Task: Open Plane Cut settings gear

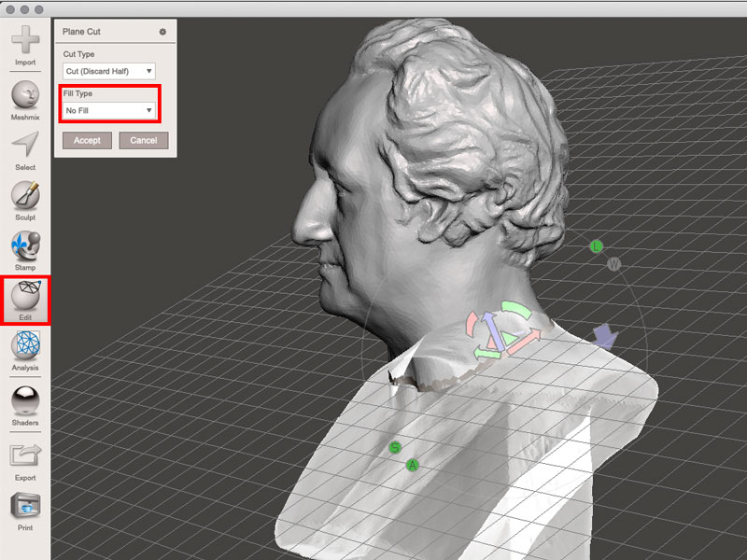Action: pos(162,32)
